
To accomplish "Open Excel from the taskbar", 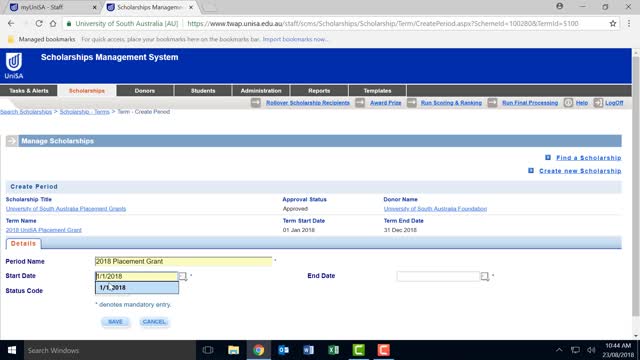I will pyautogui.click(x=333, y=350).
